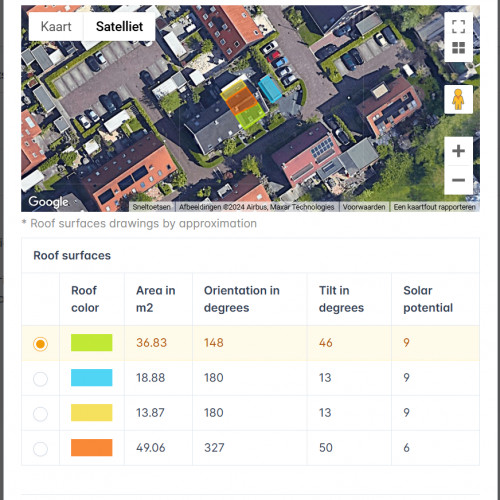This screenshot has width=500, height=500.
Task: Select the yellow roof surface radio button
Action: click(40, 414)
